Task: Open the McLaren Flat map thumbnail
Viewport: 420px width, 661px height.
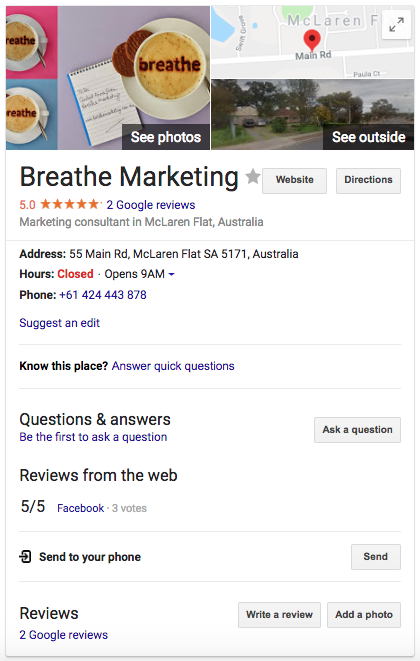Action: (x=312, y=42)
